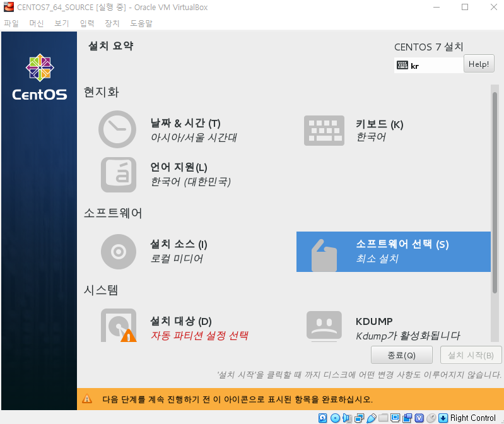Click the keyboard icon beside kr
The width and height of the screenshot is (504, 424).
(402, 65)
